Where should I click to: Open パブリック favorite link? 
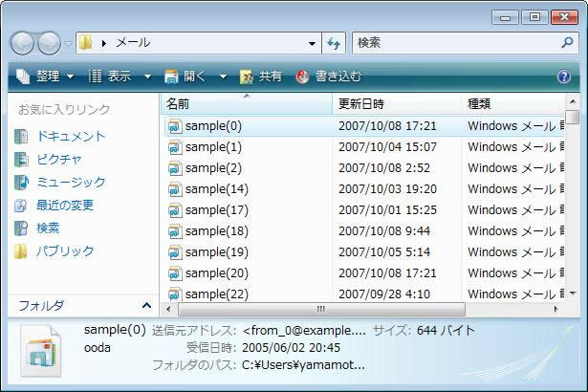pos(65,250)
